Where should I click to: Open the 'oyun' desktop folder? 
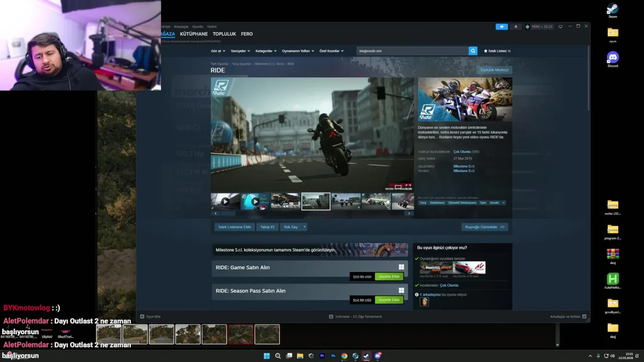(x=612, y=33)
